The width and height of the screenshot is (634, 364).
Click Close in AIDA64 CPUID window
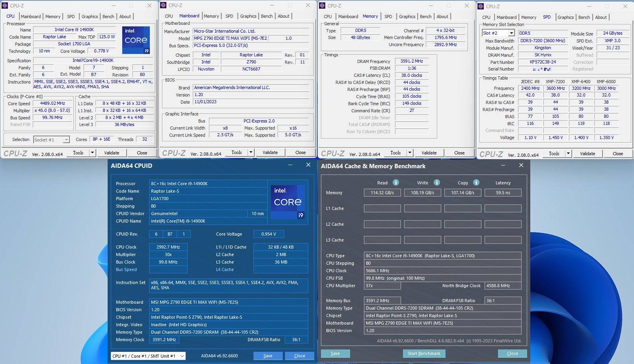[x=299, y=356]
